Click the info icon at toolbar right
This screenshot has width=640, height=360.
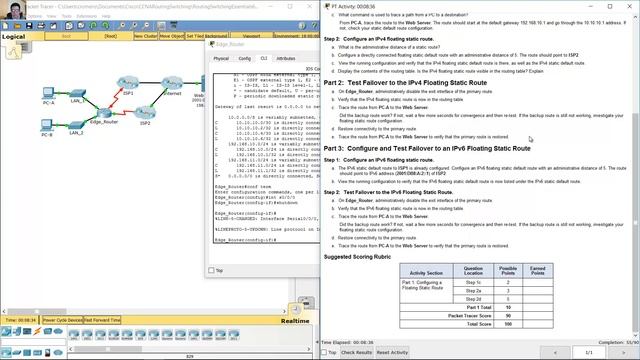coord(302,26)
